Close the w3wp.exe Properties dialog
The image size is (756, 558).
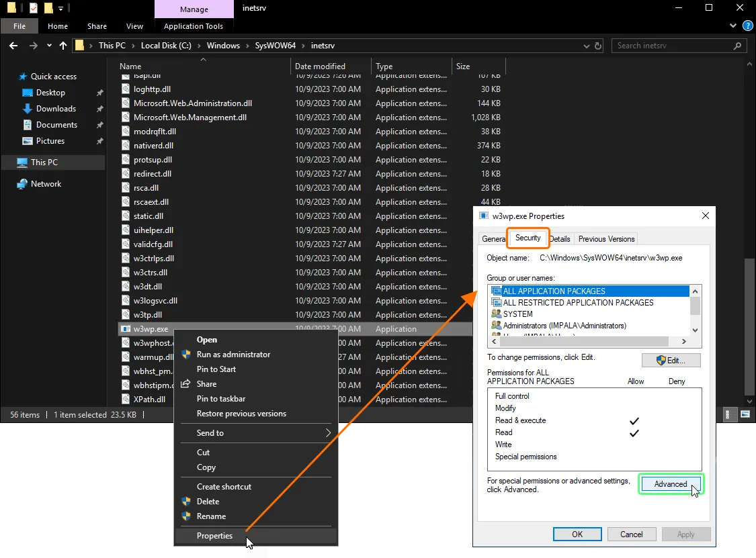(706, 216)
